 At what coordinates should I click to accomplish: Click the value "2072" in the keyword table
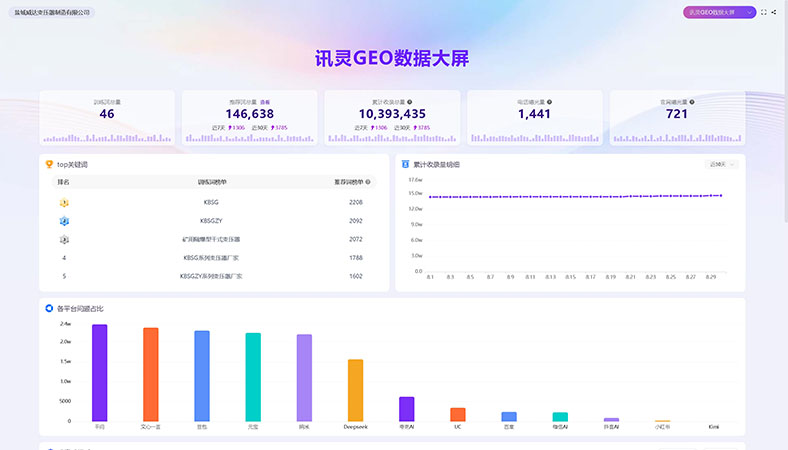point(356,239)
